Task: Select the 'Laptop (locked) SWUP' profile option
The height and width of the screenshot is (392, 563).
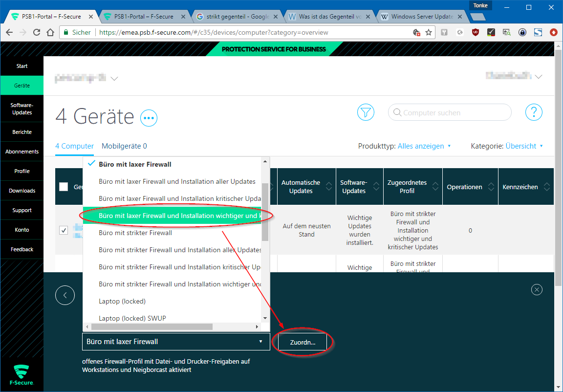Action: [x=172, y=318]
